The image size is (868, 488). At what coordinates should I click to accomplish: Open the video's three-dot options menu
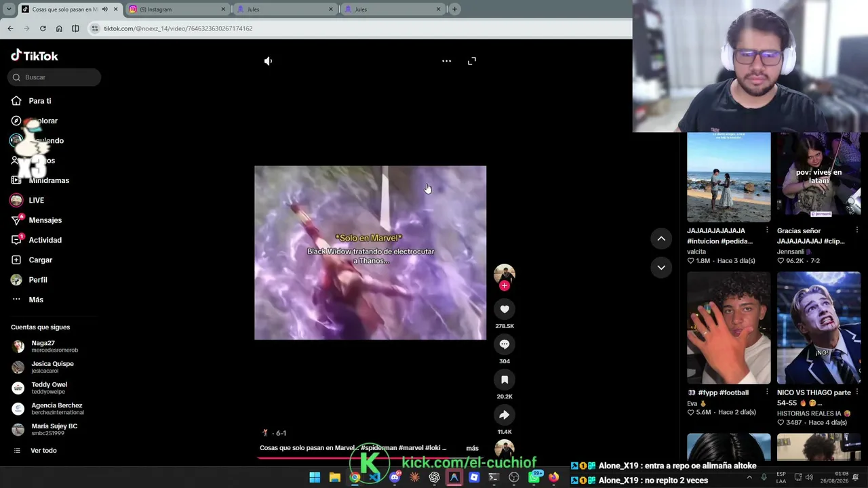click(x=446, y=61)
